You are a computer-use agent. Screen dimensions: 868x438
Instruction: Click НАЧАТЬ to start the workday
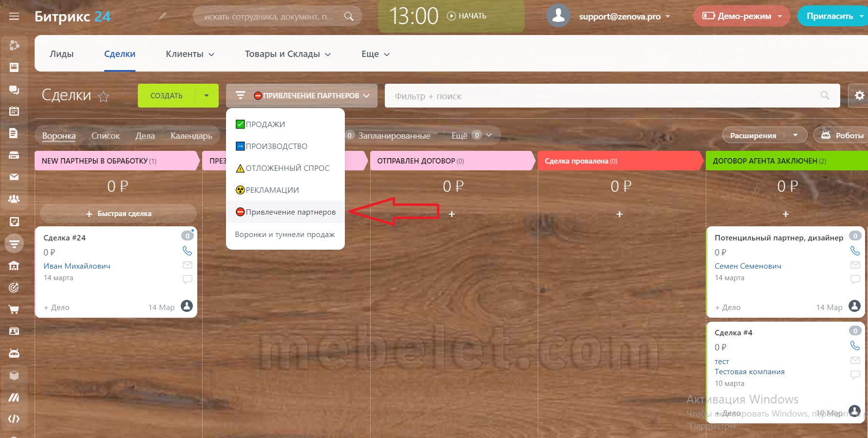[x=467, y=16]
